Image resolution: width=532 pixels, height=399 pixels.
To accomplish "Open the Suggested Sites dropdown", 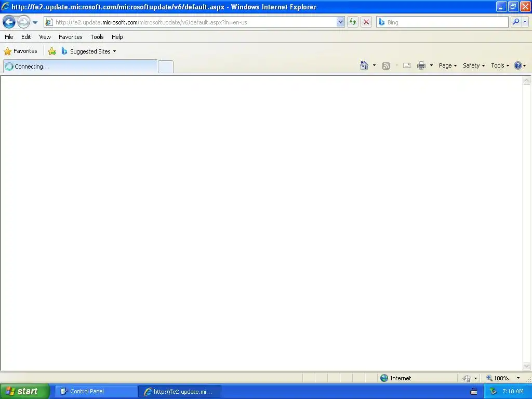I will coord(89,51).
